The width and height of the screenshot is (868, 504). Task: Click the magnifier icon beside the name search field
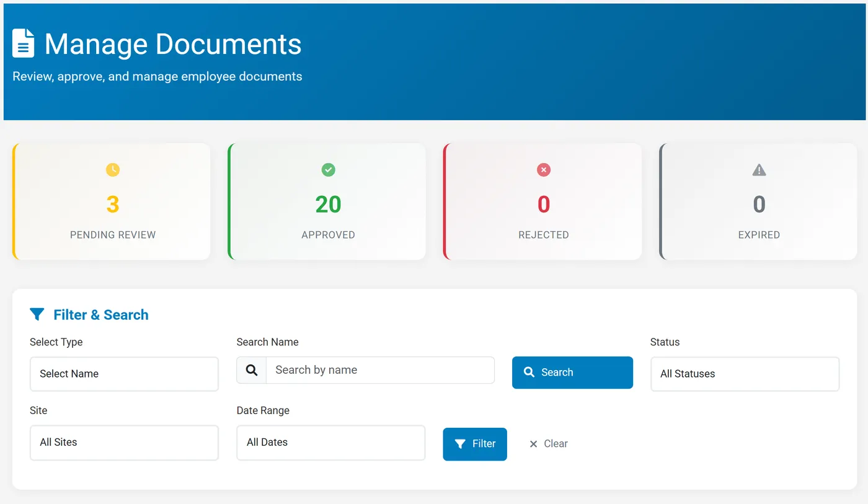point(252,370)
